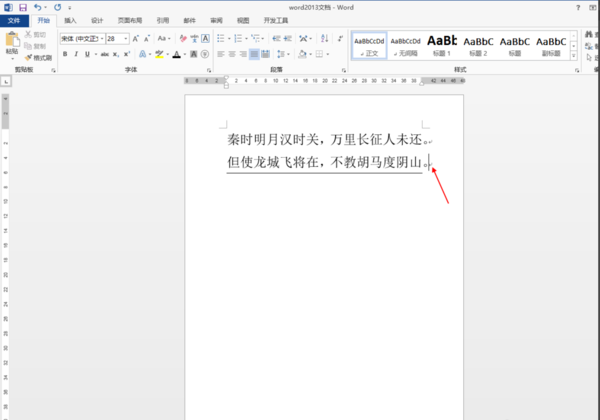
Task: Open the 文件 (File) tab
Action: (x=14, y=21)
